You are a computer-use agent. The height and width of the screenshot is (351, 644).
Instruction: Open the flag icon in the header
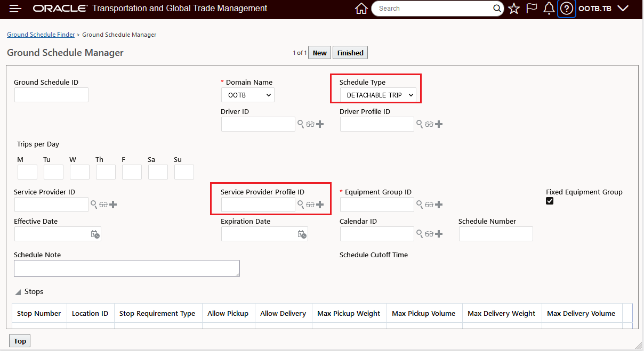[x=532, y=9]
